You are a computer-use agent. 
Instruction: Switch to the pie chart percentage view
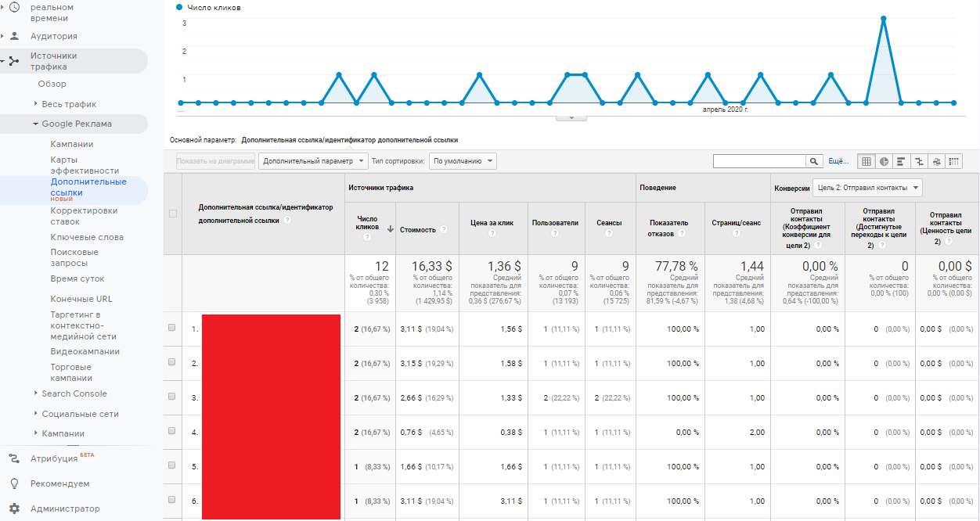tap(884, 161)
